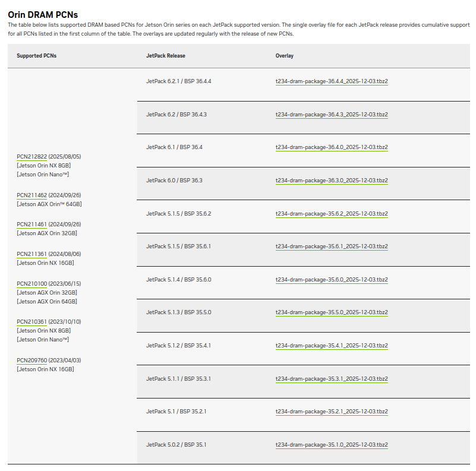This screenshot has height=471, width=476.
Task: Download t234-dram-package-36.4.3 overlay file
Action: pyautogui.click(x=331, y=115)
